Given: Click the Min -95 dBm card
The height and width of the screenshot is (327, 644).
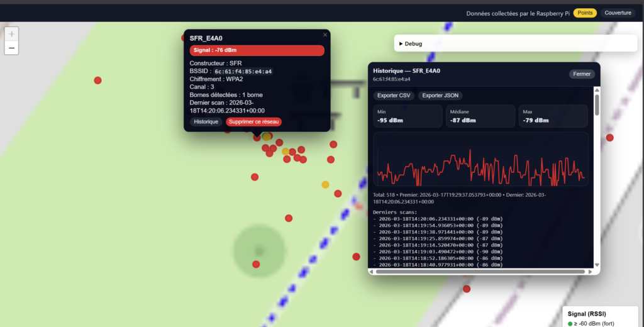Looking at the screenshot, I should 408,116.
